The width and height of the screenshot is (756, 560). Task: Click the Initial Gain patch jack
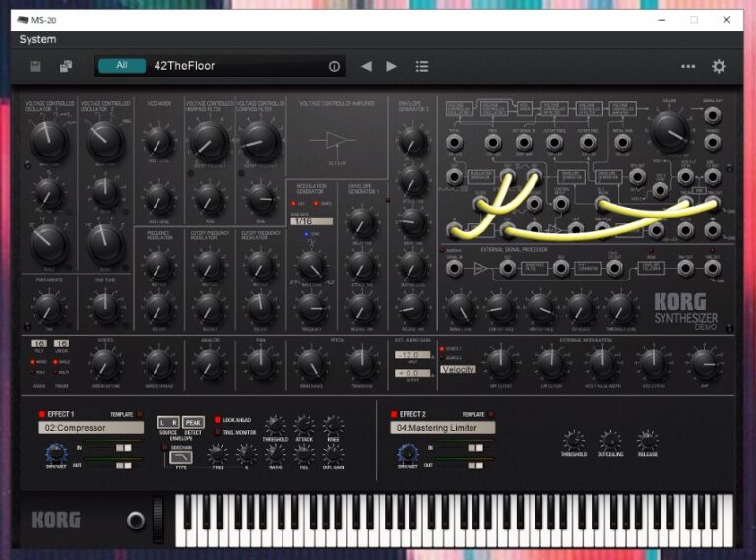(x=622, y=143)
